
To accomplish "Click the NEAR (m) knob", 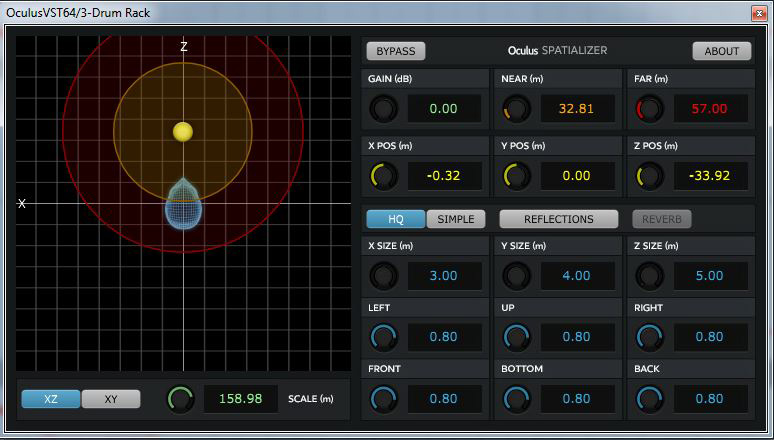I will coord(517,109).
